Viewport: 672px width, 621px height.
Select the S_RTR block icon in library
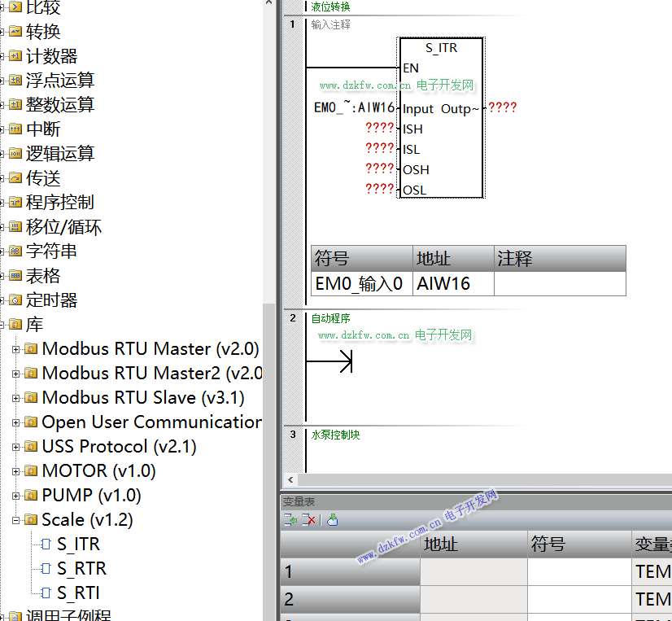point(46,569)
